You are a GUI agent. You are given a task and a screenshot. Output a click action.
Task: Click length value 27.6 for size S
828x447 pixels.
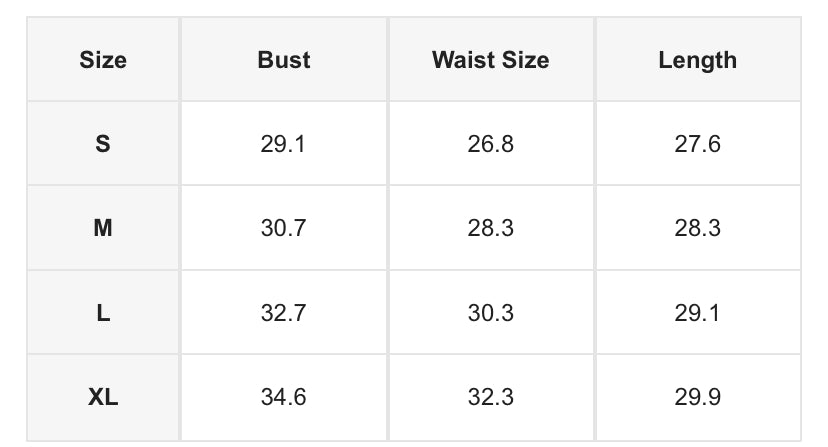click(x=697, y=144)
